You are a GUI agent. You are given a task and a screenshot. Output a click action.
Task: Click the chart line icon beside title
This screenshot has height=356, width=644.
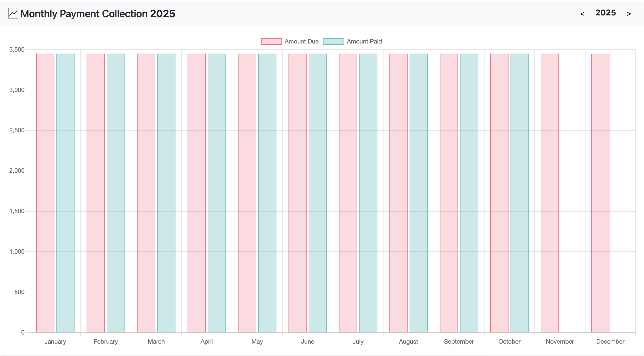pyautogui.click(x=13, y=14)
